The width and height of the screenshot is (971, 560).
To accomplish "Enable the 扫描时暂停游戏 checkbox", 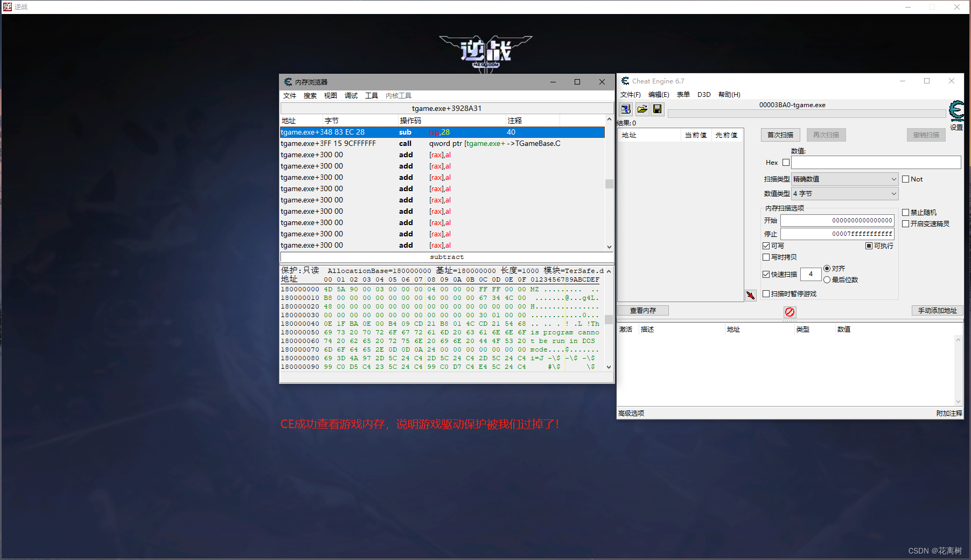I will tap(766, 294).
